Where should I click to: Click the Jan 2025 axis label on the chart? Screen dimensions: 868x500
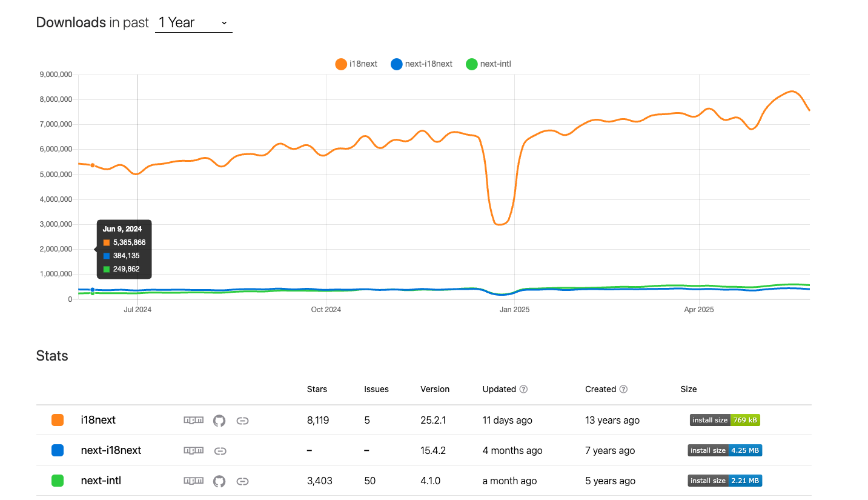tap(514, 310)
